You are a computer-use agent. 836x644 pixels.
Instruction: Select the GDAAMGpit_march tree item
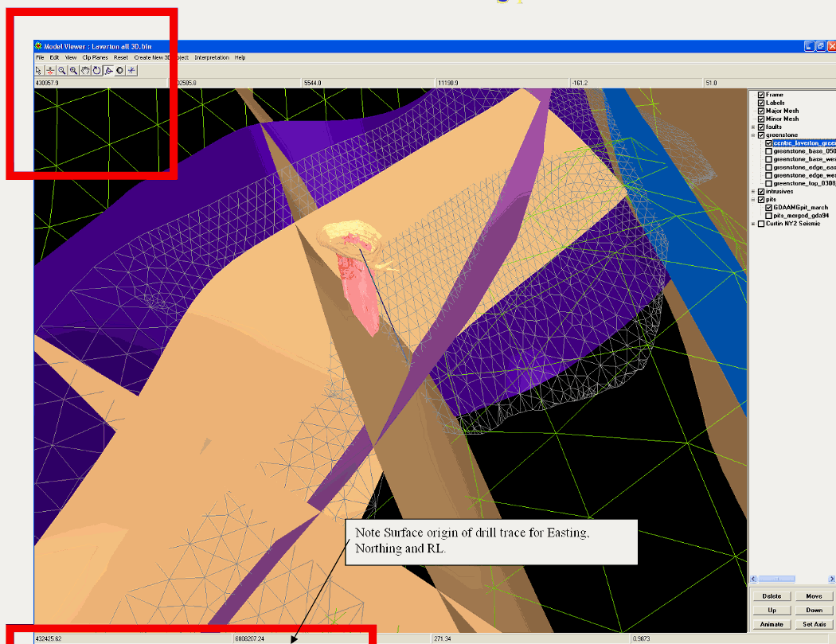800,208
